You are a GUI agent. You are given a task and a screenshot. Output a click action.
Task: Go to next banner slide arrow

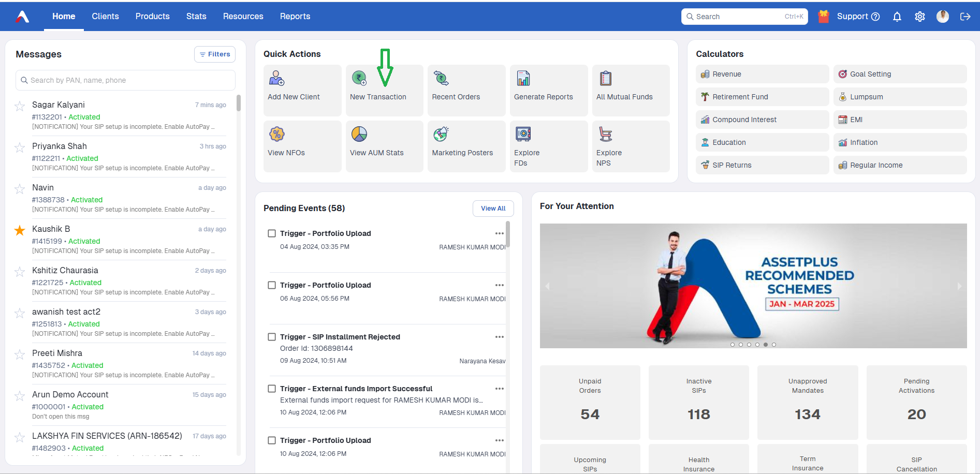(959, 286)
